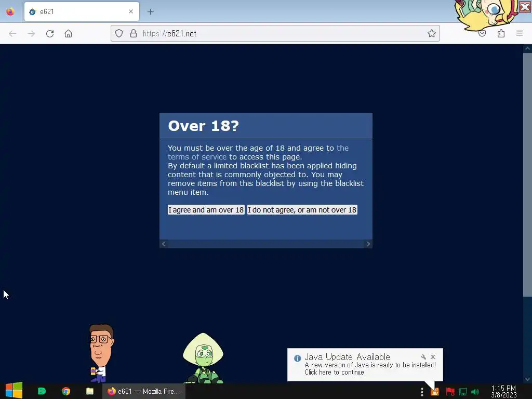
Task: Open the Firefox application menu
Action: [x=520, y=33]
